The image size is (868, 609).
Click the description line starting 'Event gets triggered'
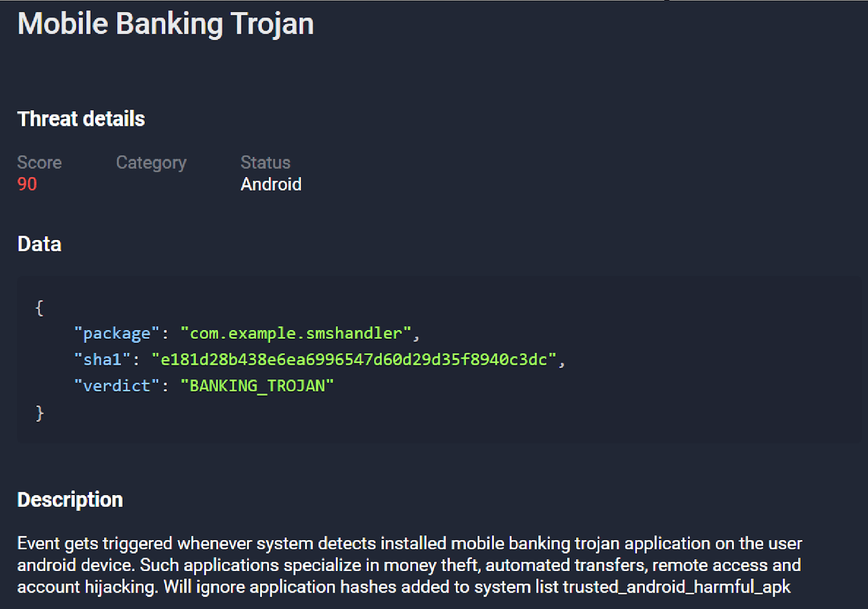[410, 543]
